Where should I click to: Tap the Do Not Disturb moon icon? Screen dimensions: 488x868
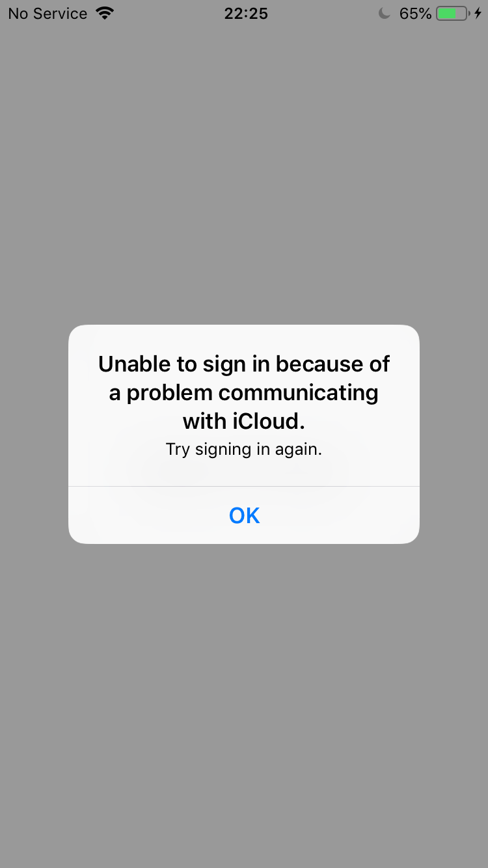point(385,13)
